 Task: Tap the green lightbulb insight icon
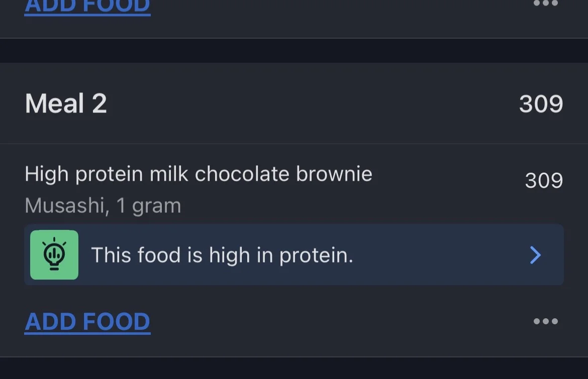54,255
